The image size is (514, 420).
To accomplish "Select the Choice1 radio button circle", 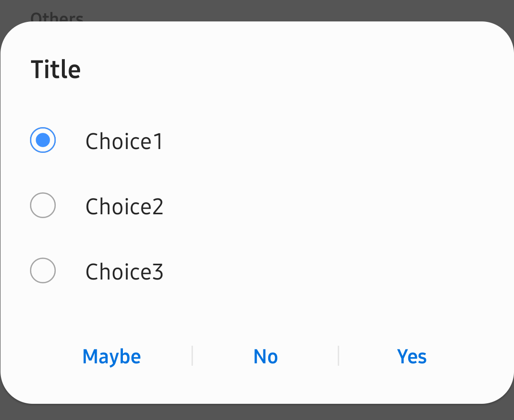I will click(x=43, y=140).
